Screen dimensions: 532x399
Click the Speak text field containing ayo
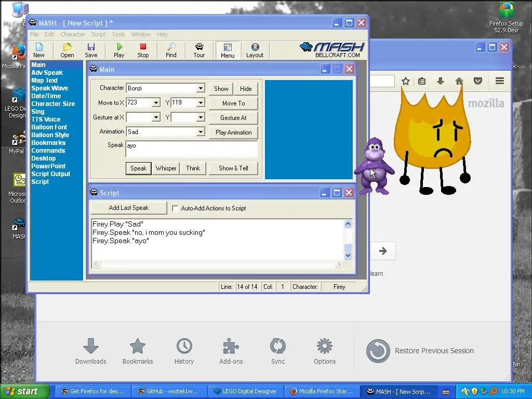[192, 149]
